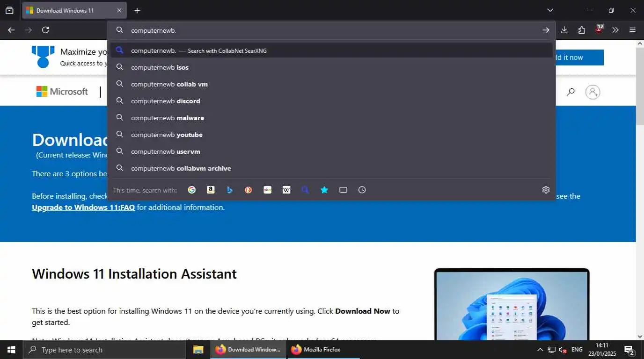Image resolution: width=644 pixels, height=359 pixels.
Task: Click the address bar text field
Action: point(332,30)
